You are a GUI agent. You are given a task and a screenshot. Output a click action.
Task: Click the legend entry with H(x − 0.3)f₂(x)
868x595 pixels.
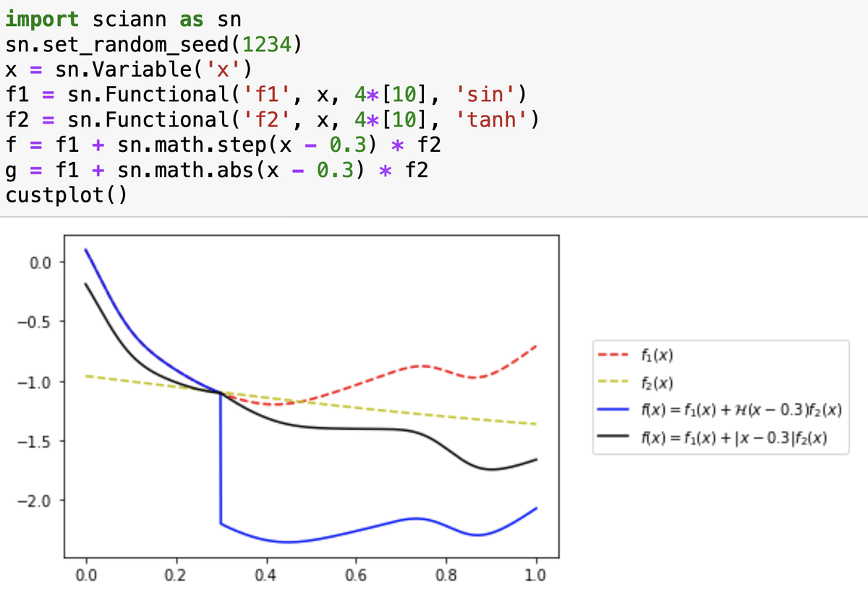[720, 411]
